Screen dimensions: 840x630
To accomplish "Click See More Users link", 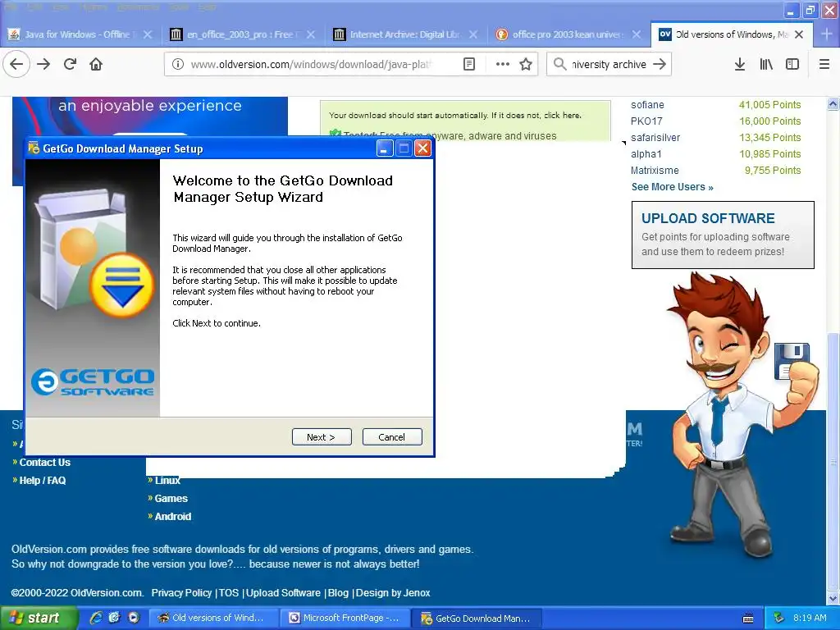I will 673,187.
